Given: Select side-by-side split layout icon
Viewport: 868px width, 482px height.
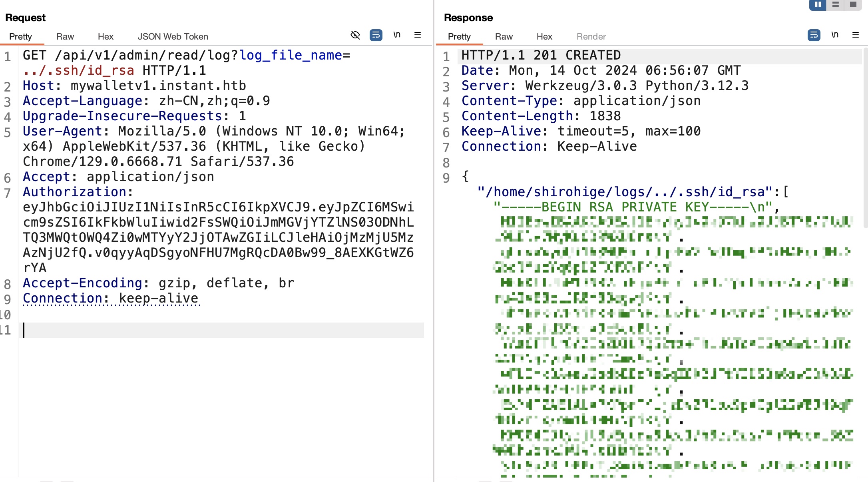Looking at the screenshot, I should 818,4.
